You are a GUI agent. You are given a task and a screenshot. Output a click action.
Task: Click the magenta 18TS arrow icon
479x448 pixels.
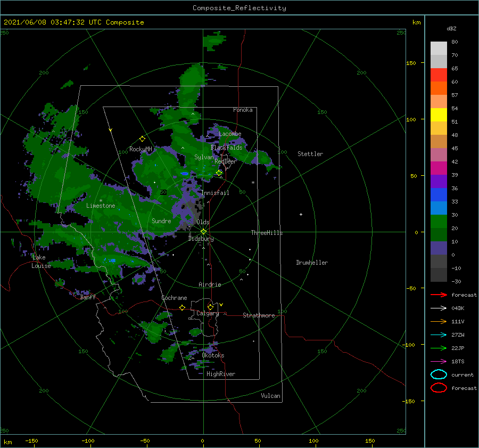(x=439, y=362)
